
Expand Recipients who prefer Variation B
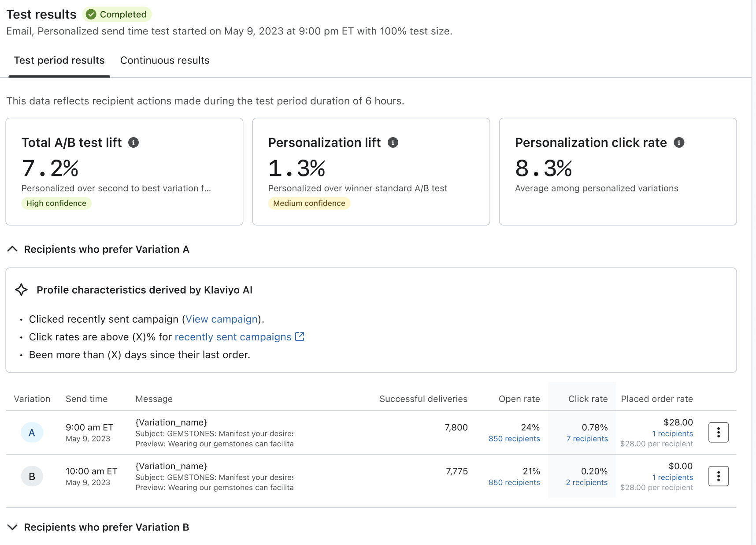pyautogui.click(x=13, y=527)
